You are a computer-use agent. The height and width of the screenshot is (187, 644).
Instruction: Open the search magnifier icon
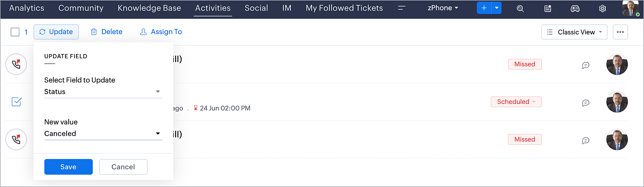[520, 8]
